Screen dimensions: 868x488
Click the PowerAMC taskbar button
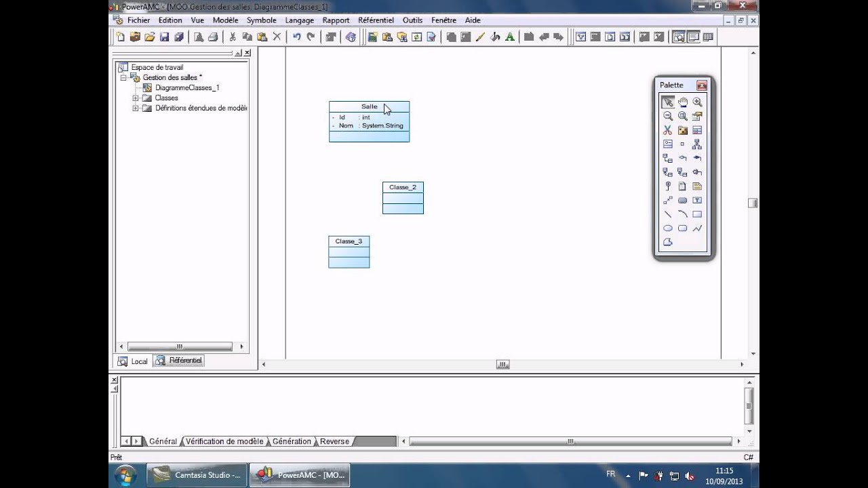pyautogui.click(x=300, y=475)
